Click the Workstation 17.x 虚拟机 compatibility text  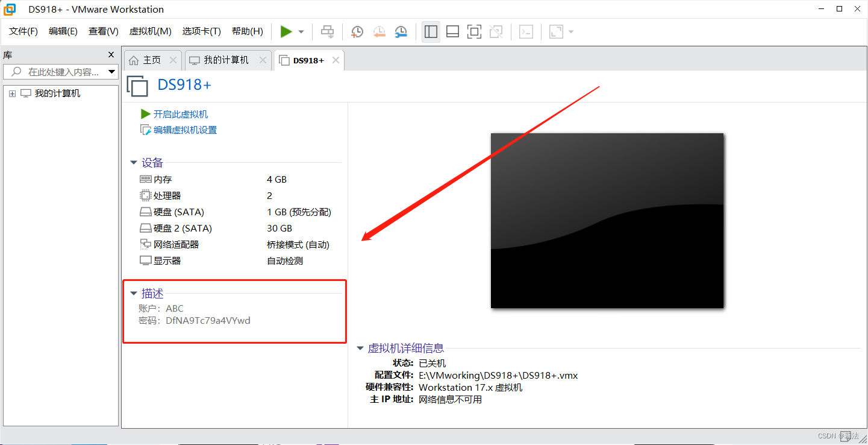pyautogui.click(x=470, y=387)
